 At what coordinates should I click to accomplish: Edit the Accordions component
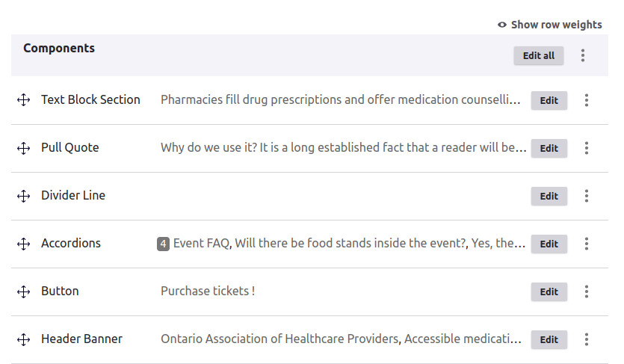[549, 244]
